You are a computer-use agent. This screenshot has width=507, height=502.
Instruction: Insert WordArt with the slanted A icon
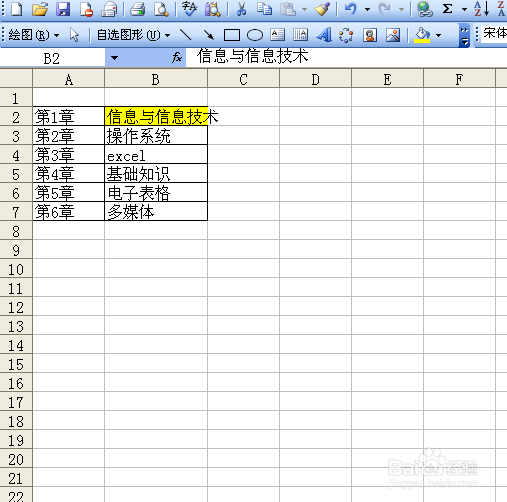(x=324, y=35)
